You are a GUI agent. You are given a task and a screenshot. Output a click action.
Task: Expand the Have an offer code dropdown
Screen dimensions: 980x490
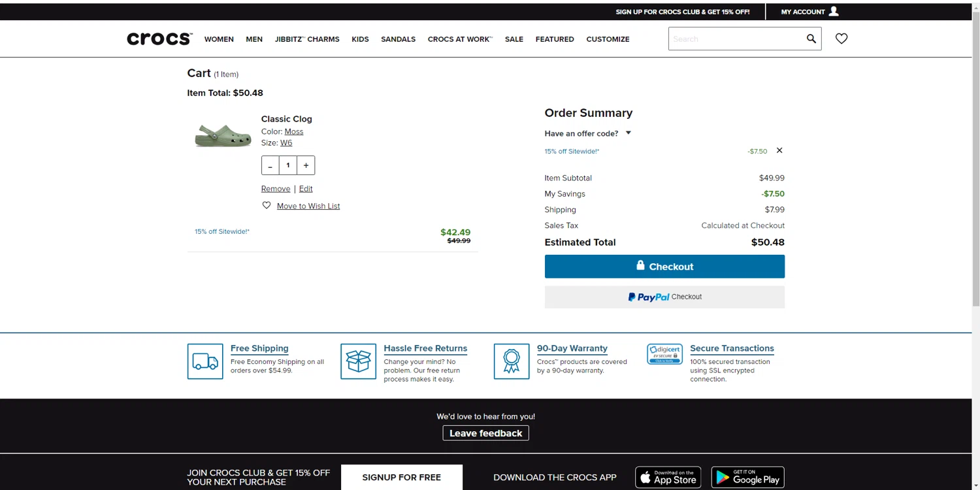click(588, 133)
